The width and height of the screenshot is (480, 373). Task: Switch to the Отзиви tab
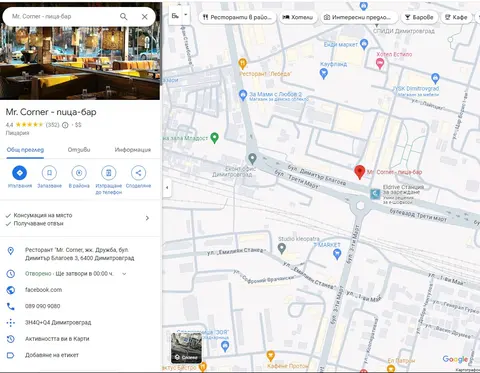coord(79,150)
